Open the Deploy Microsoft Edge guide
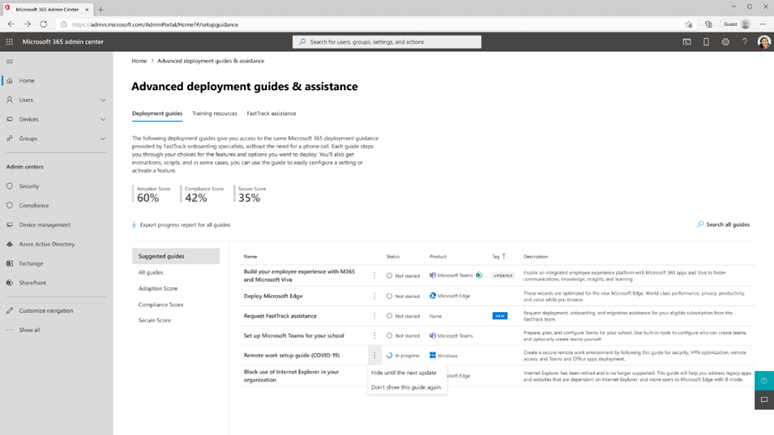The image size is (774, 435). (273, 296)
